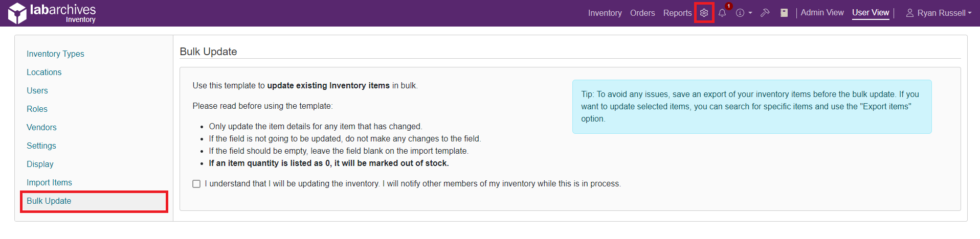The width and height of the screenshot is (980, 239).
Task: Go to the Inventory menu
Action: [605, 13]
